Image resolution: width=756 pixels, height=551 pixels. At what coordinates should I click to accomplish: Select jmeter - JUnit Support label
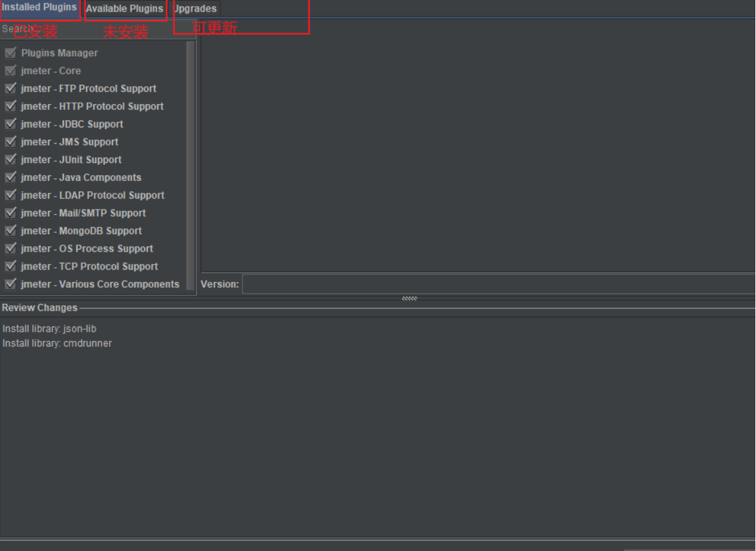click(x=71, y=160)
